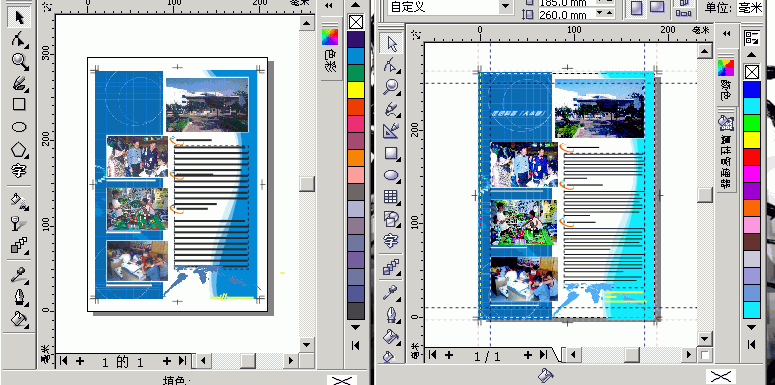Select the plain outline Rectangle tool

[x=19, y=104]
